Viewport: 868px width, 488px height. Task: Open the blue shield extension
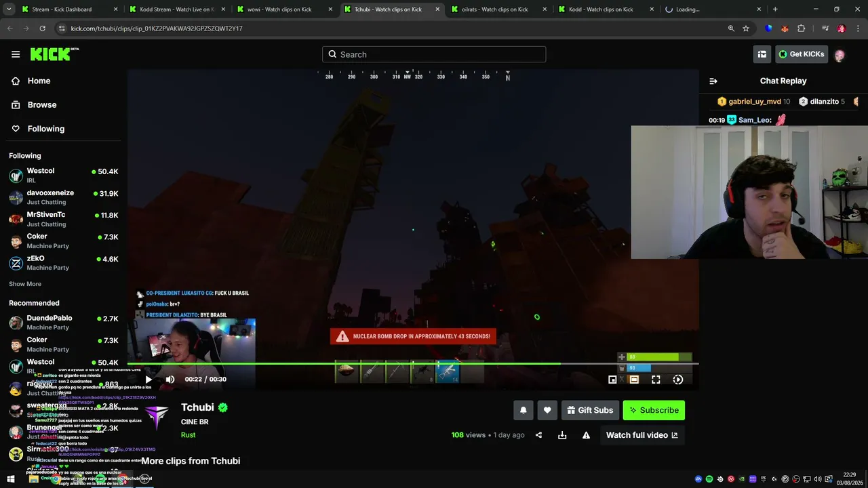coord(768,28)
